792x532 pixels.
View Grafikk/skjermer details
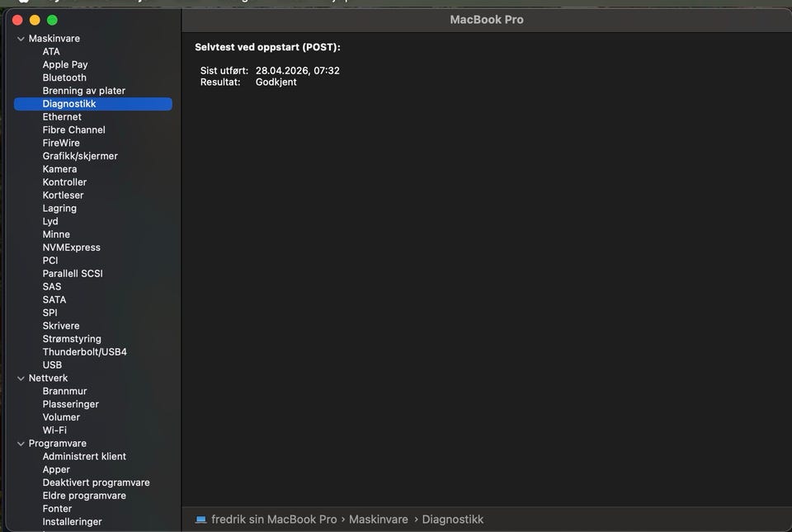[80, 157]
